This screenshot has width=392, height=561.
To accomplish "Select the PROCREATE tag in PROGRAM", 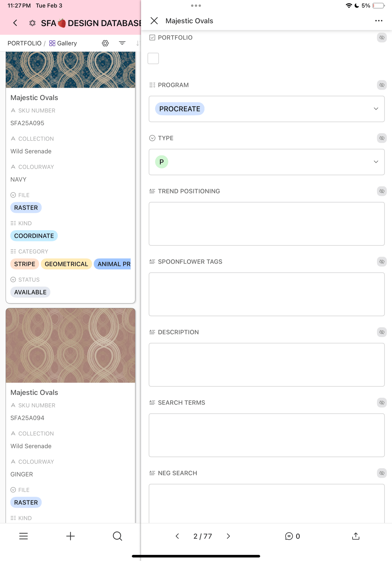I will click(180, 109).
